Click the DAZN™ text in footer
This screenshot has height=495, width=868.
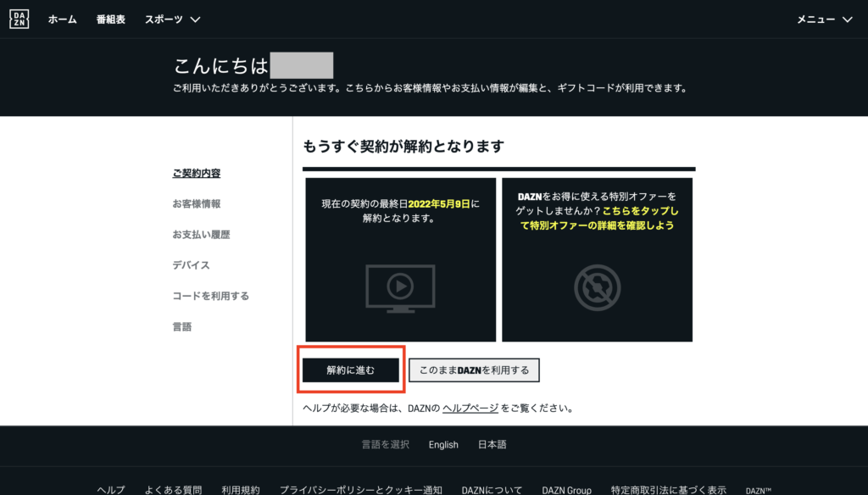[759, 491]
